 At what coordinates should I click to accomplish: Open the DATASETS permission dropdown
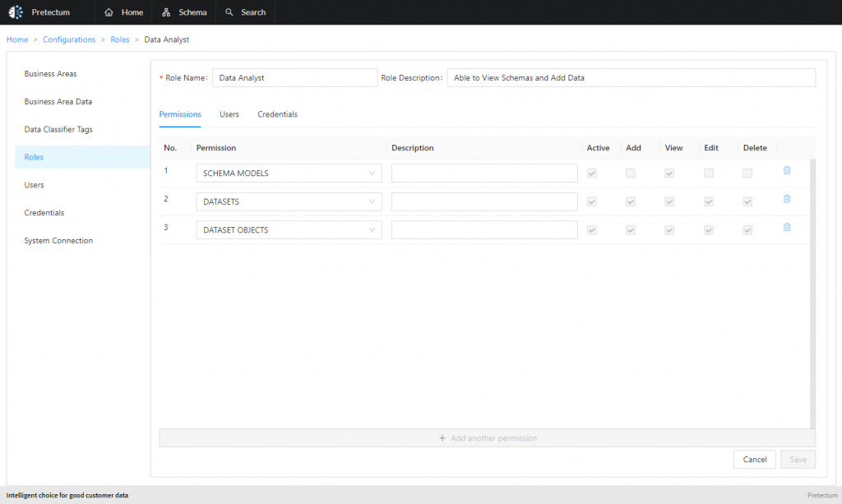pyautogui.click(x=289, y=201)
